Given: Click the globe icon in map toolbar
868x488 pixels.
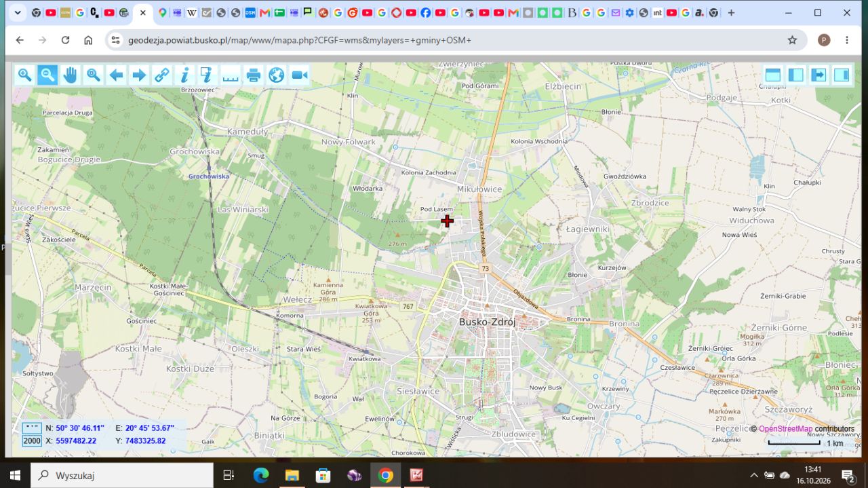Looking at the screenshot, I should 276,75.
